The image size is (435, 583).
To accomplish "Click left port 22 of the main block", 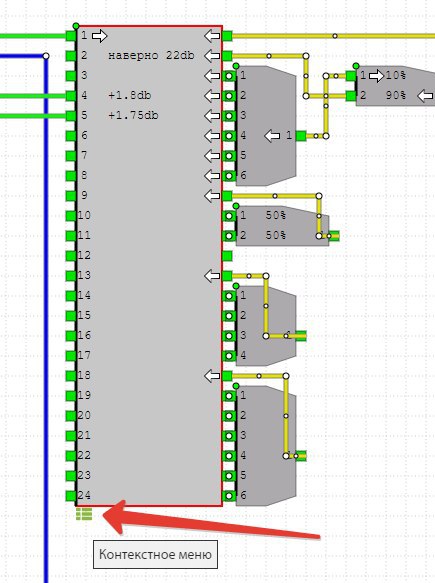I will [71, 456].
